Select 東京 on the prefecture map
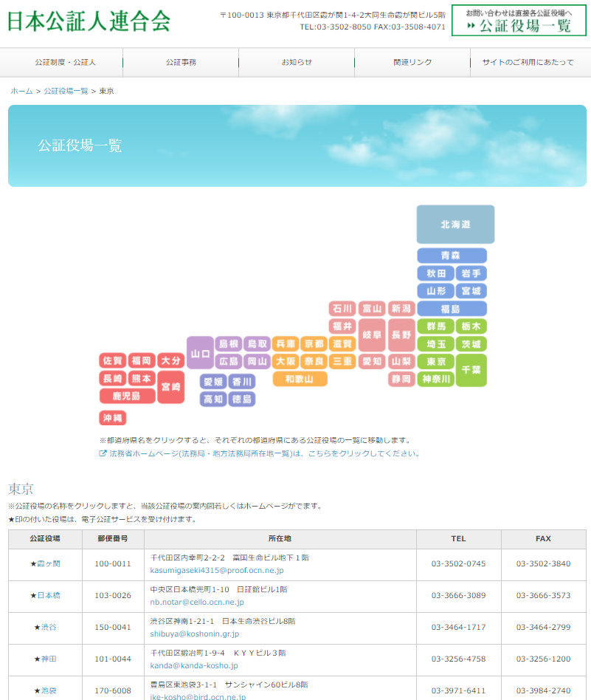This screenshot has width=591, height=700. tap(436, 362)
